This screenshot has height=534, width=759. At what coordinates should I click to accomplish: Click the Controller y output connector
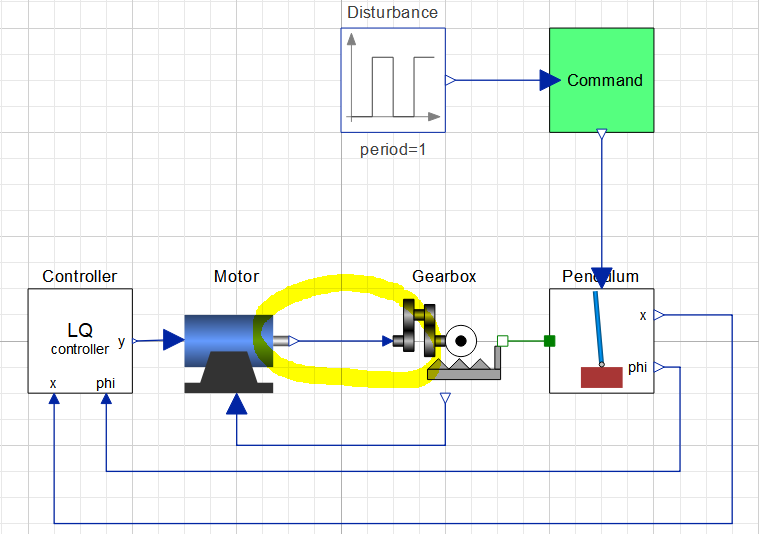[135, 341]
